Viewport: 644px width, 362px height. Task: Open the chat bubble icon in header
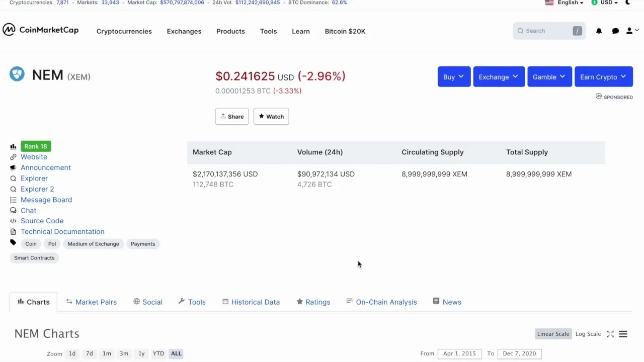(x=615, y=31)
